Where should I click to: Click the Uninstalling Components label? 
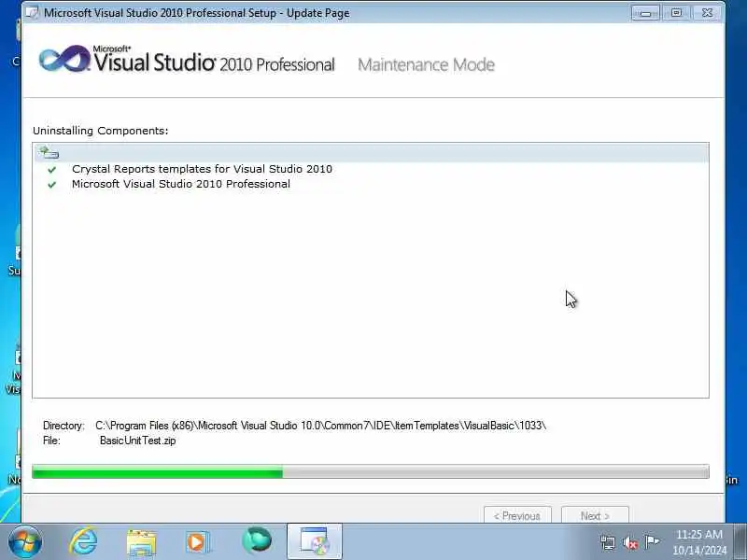pos(101,131)
